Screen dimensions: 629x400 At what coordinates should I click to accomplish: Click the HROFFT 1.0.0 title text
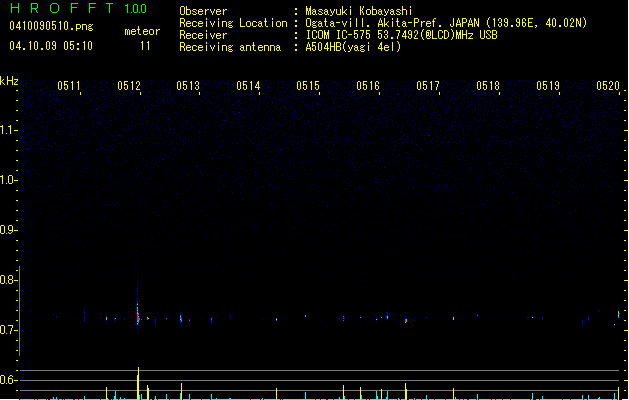(x=79, y=8)
